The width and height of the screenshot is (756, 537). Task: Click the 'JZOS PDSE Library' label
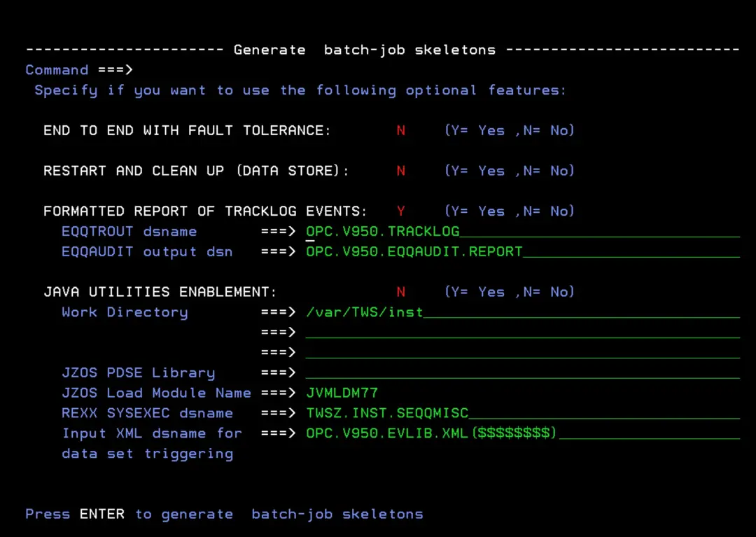[139, 372]
